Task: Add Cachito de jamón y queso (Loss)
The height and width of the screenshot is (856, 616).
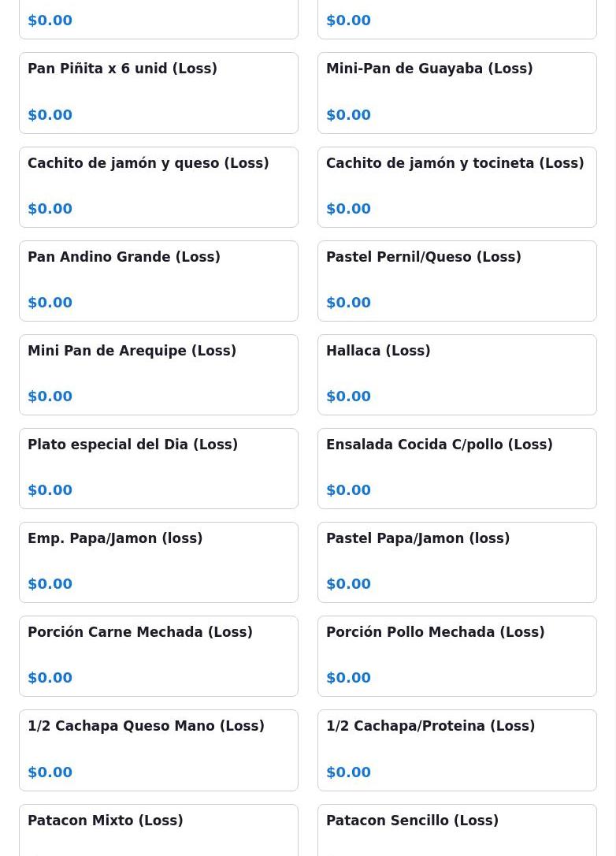Action: tap(158, 188)
